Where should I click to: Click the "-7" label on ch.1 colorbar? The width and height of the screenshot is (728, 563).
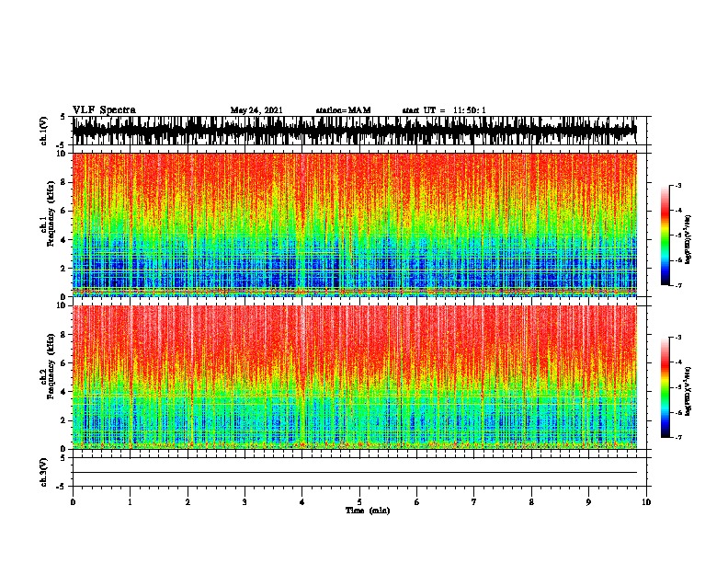click(x=678, y=285)
